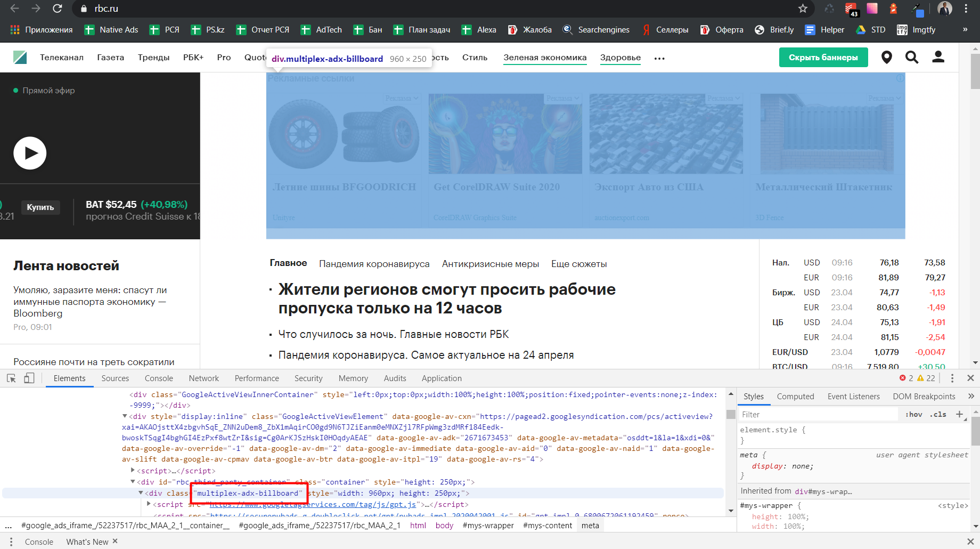The width and height of the screenshot is (980, 549).
Task: Switch to the Console drawer tab
Action: point(39,542)
